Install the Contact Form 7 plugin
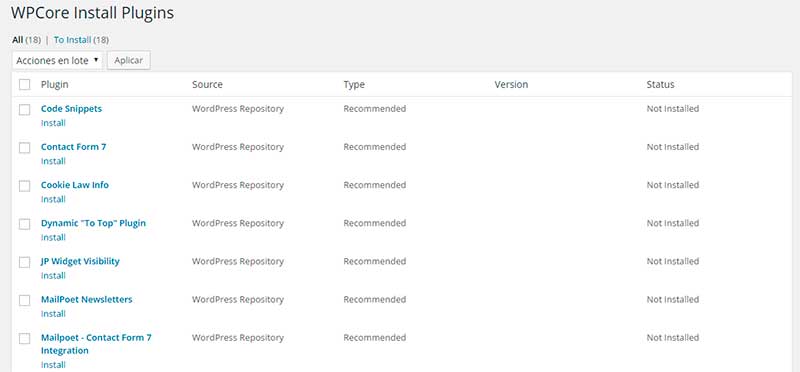The image size is (800, 372). tap(53, 161)
